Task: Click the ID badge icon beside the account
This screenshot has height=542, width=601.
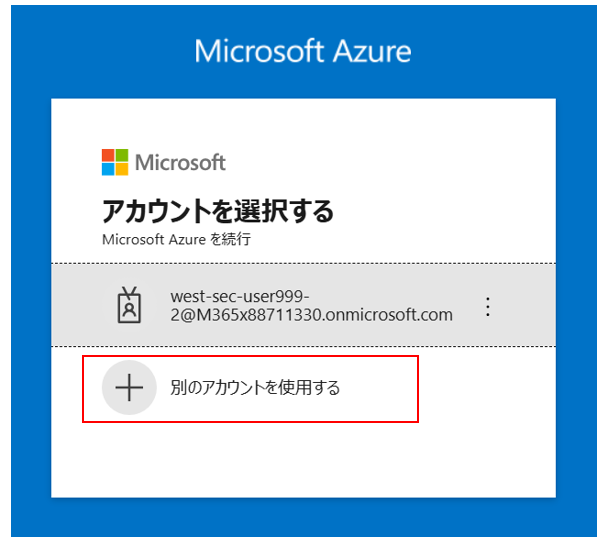Action: click(x=129, y=305)
